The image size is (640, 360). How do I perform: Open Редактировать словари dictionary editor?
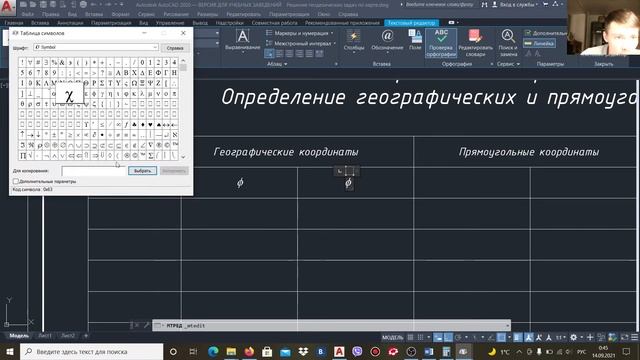pyautogui.click(x=475, y=43)
